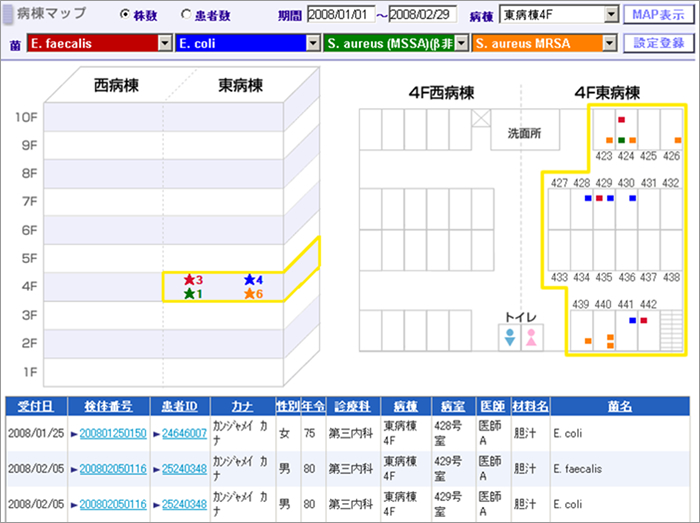
Task: Click the green star MSSA marker
Action: click(x=188, y=294)
